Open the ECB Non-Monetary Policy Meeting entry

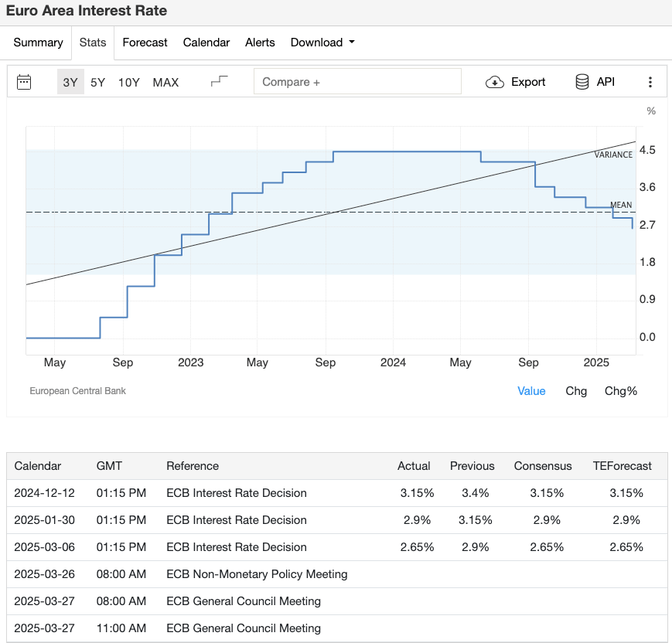257,574
